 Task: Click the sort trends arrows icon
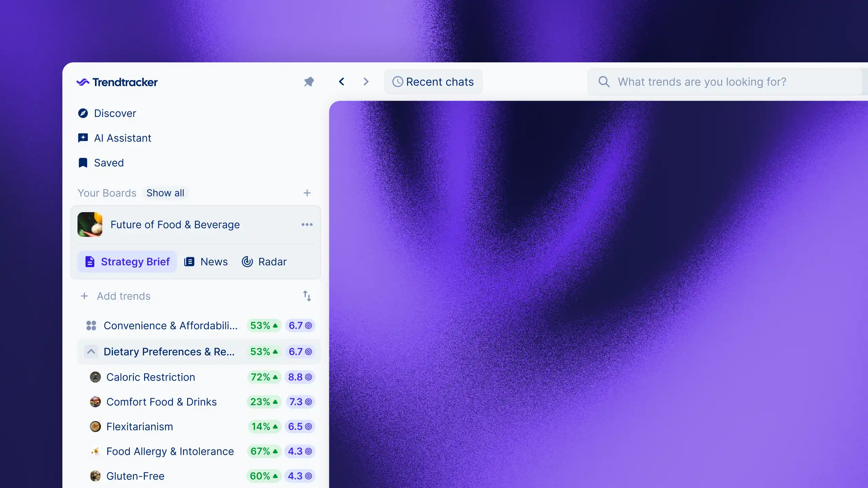pos(307,296)
